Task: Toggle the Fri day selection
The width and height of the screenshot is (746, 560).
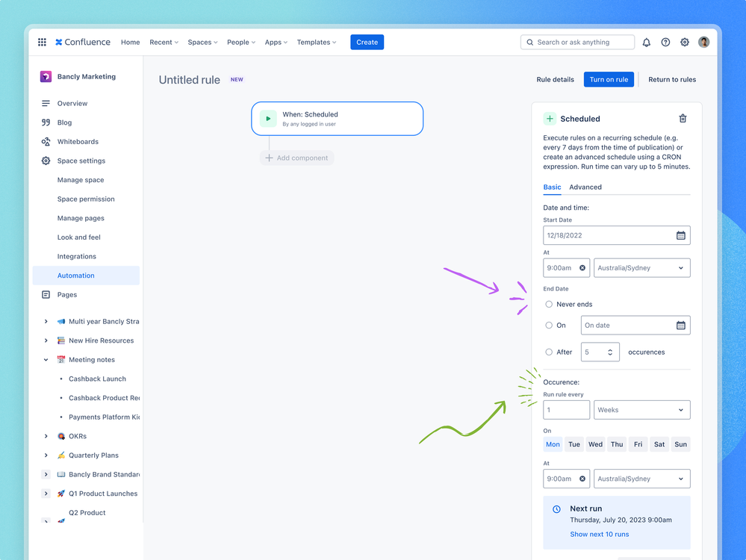Action: tap(638, 444)
